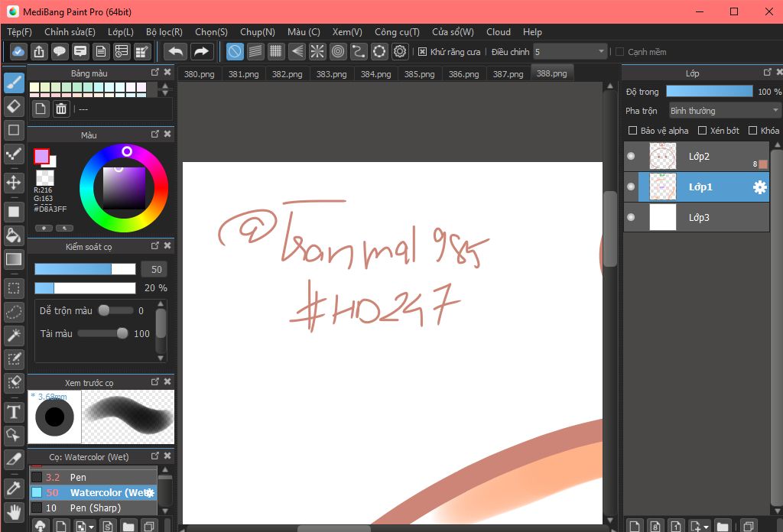Undock the Màu color panel
Viewport: 783px width, 532px height.
pyautogui.click(x=154, y=135)
